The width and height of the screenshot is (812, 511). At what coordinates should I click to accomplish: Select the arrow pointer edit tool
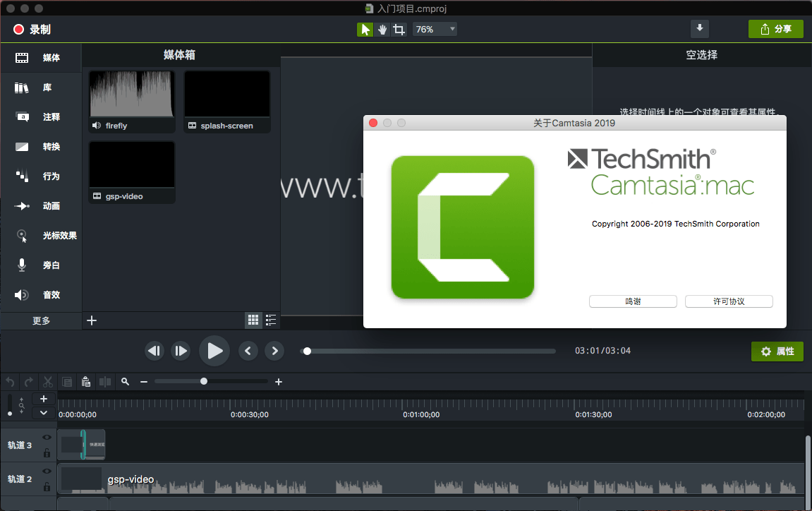365,30
